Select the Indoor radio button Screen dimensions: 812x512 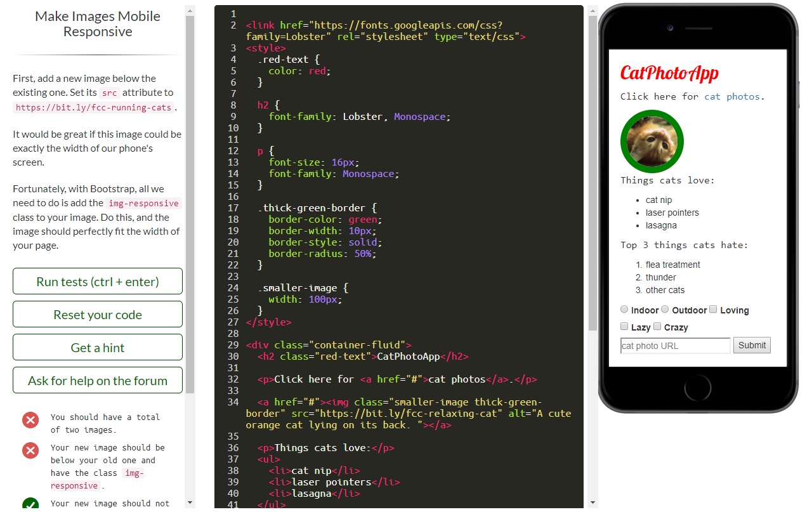[624, 310]
